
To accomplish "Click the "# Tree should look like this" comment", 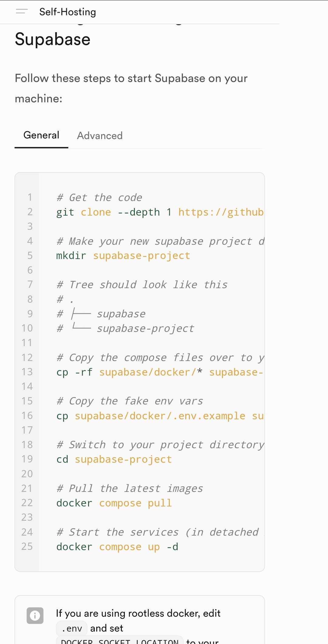I will pos(142,285).
